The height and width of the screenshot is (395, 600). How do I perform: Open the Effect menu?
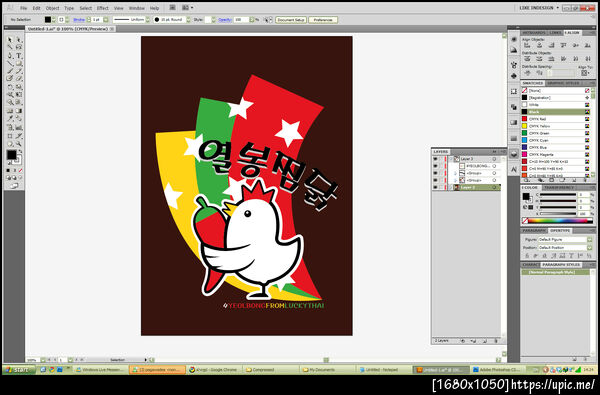(103, 8)
